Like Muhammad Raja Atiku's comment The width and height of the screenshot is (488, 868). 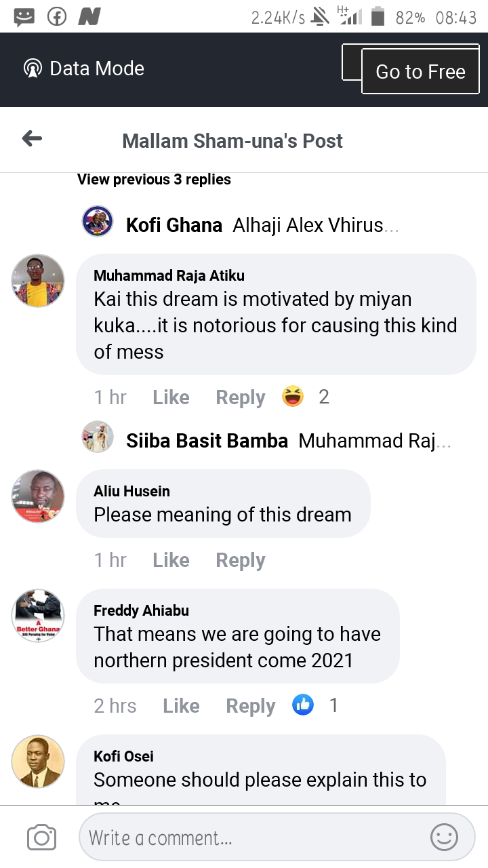[171, 397]
